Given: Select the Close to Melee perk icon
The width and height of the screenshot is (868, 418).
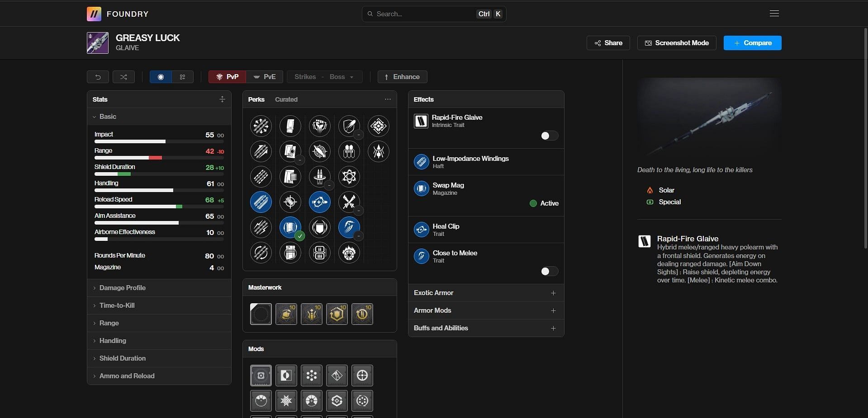Looking at the screenshot, I should [349, 227].
